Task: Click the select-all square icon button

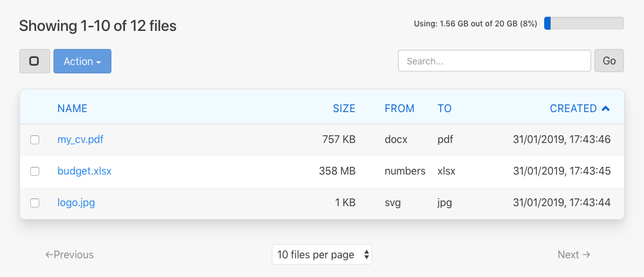Action: [35, 61]
